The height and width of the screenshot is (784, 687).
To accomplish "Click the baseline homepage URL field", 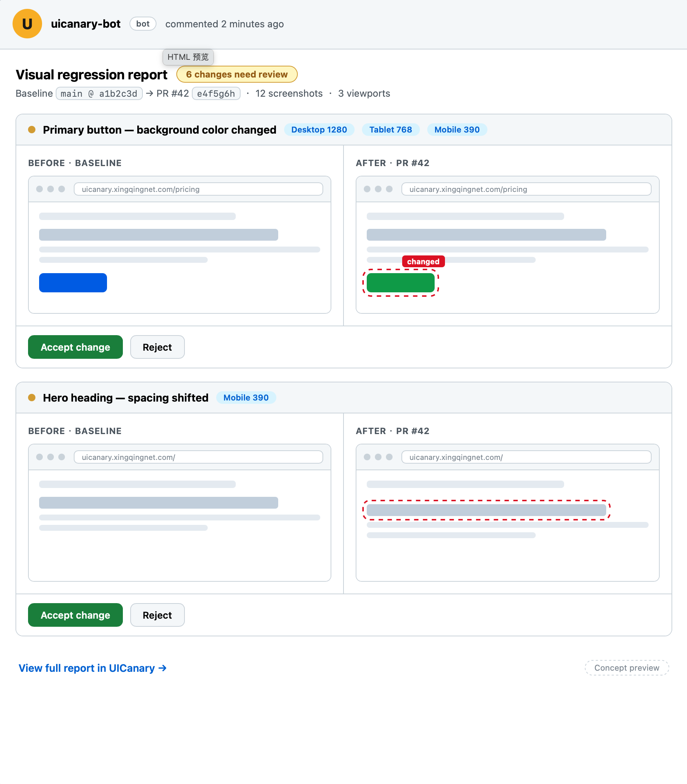I will point(198,457).
